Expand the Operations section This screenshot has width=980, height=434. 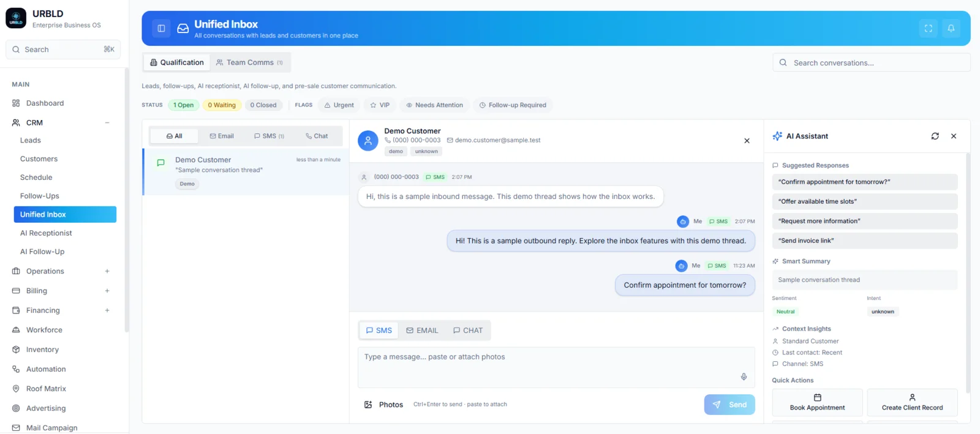pyautogui.click(x=107, y=271)
